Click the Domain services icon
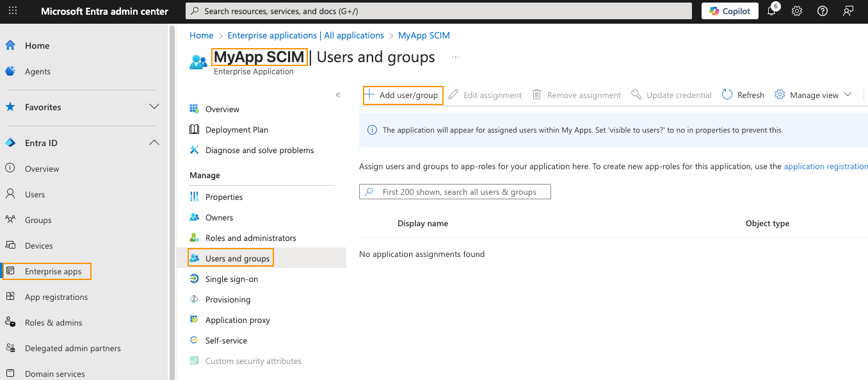This screenshot has height=380, width=868. click(10, 374)
